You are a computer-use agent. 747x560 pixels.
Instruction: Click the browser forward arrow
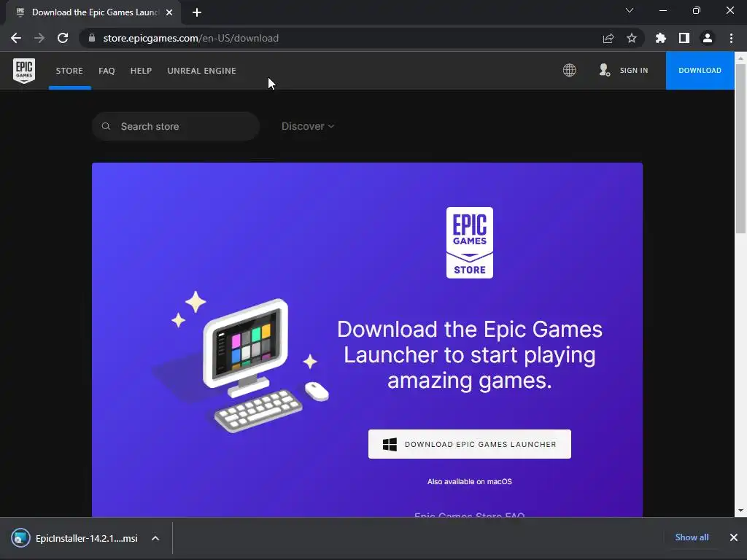(39, 38)
